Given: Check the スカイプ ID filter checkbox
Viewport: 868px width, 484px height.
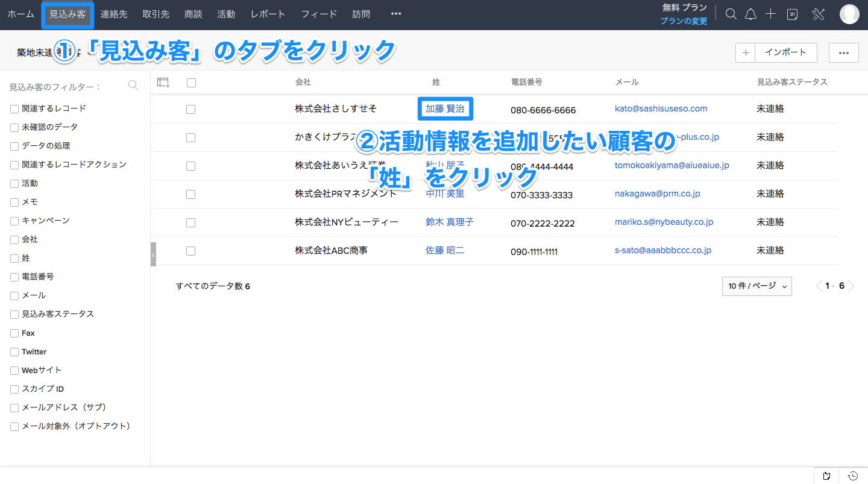Looking at the screenshot, I should point(14,389).
